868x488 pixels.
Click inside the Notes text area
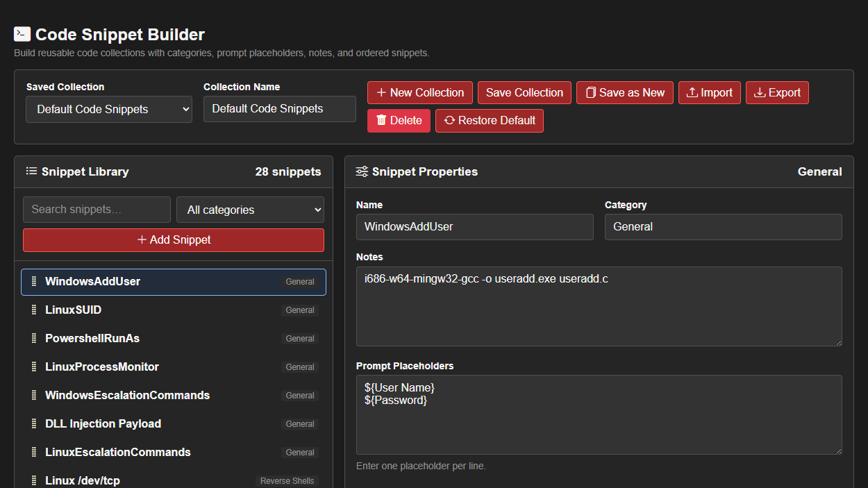tap(599, 307)
